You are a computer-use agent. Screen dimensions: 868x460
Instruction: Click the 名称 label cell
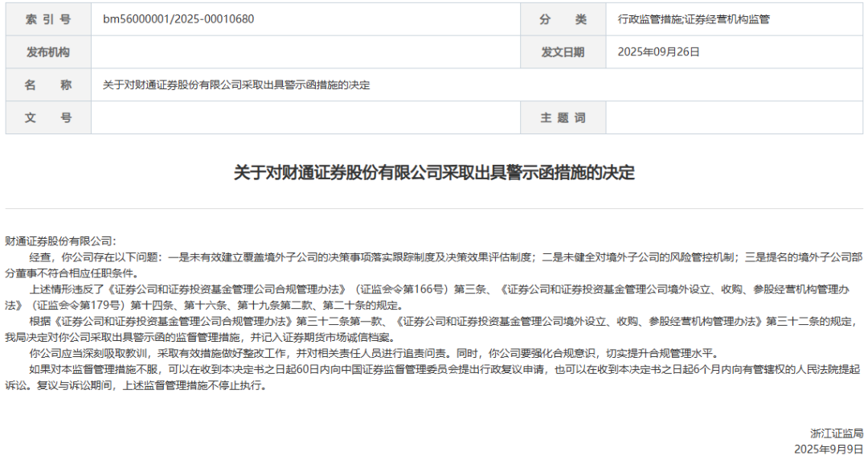[48, 84]
